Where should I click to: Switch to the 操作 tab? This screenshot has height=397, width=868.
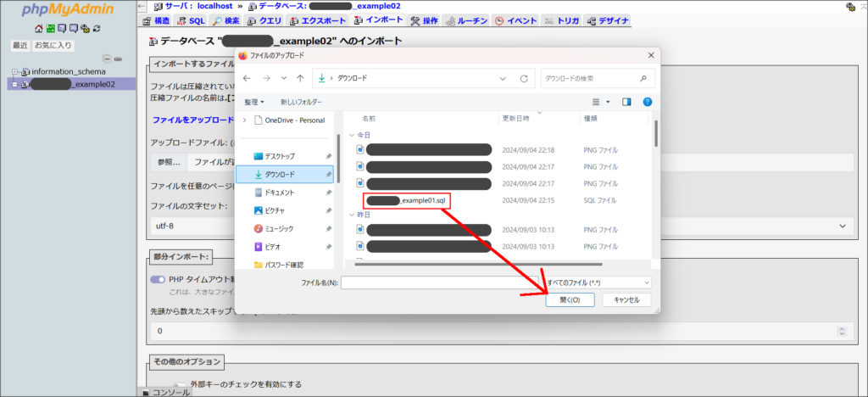tap(424, 20)
